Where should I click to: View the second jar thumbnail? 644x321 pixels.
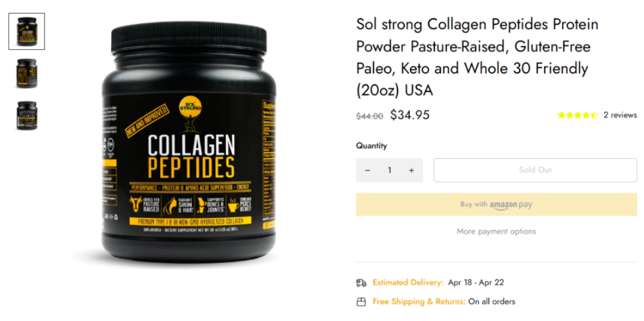[27, 74]
